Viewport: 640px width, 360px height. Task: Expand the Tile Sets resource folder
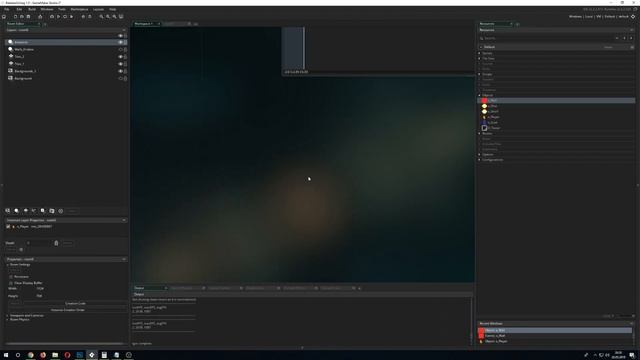pyautogui.click(x=480, y=58)
